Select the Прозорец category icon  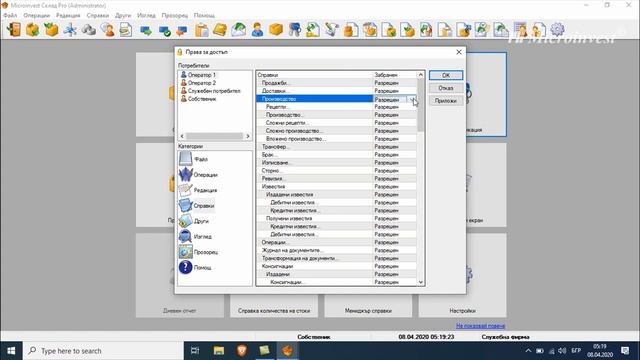(185, 252)
